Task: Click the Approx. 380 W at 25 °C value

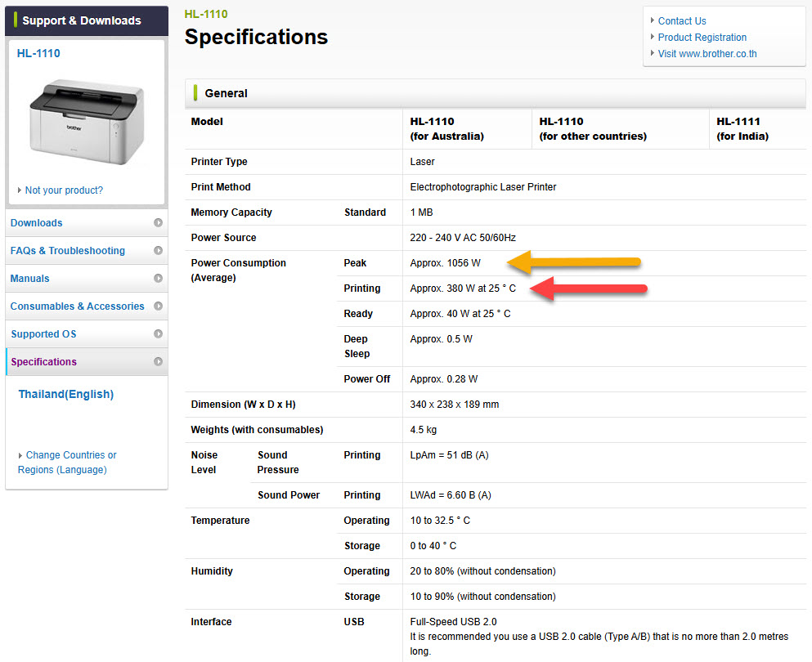Action: coord(463,289)
